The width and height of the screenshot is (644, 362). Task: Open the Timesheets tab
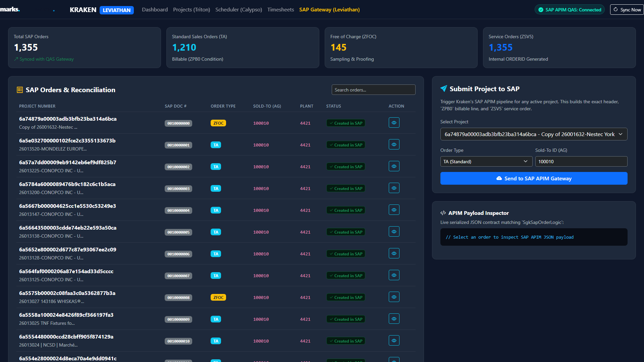tap(280, 10)
